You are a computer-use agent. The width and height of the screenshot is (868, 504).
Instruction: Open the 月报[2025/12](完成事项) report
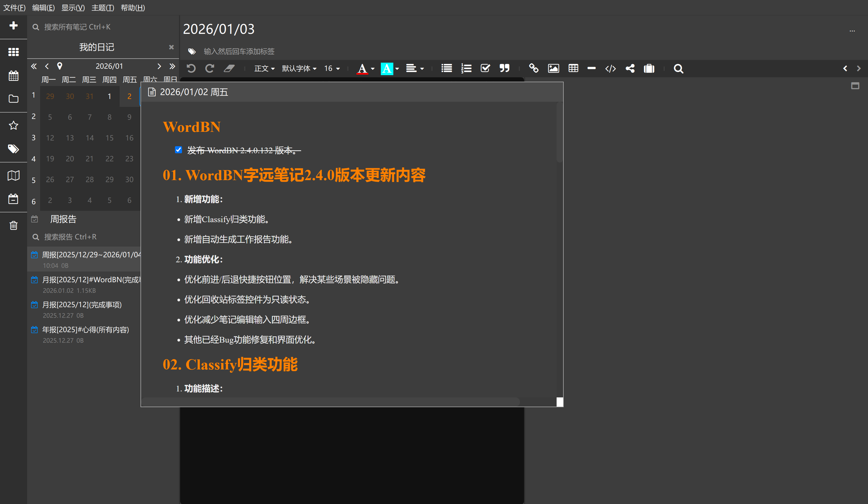pyautogui.click(x=82, y=305)
